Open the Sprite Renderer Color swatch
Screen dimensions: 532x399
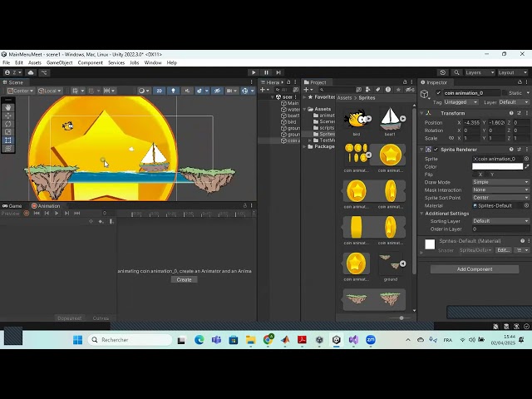pos(497,166)
